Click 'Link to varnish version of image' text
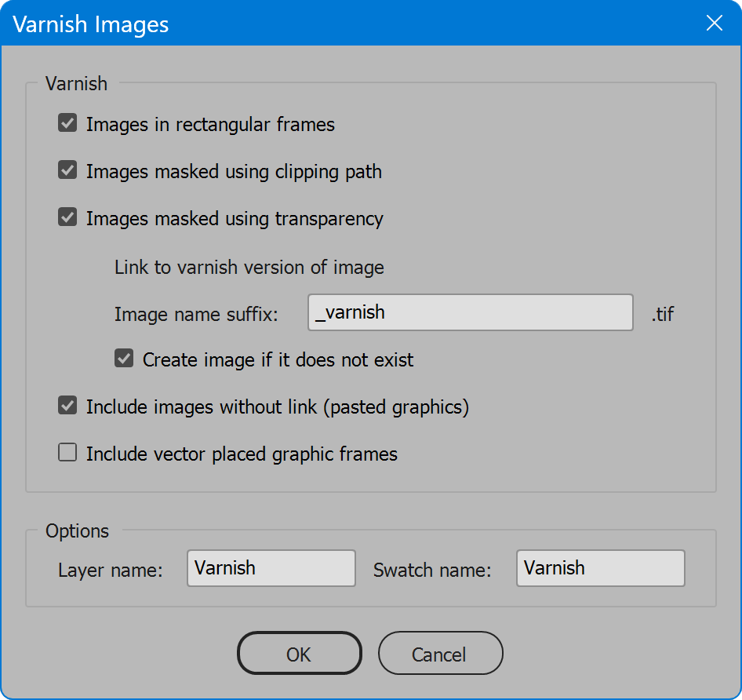742x700 pixels. [249, 268]
